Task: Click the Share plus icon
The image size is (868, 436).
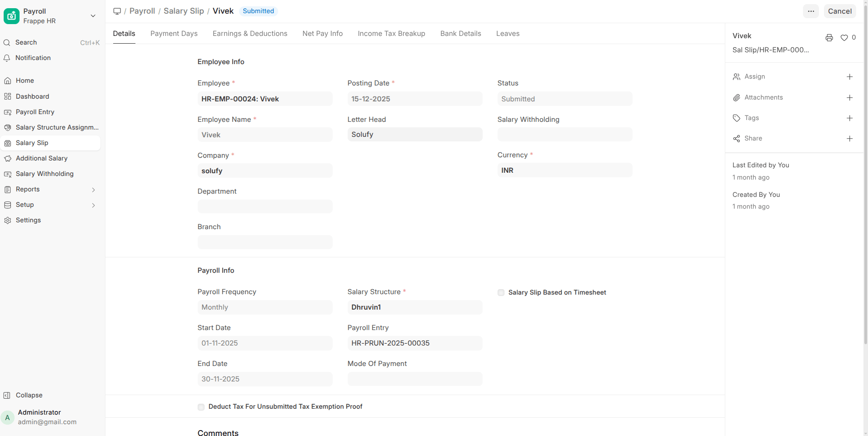Action: [x=849, y=139]
